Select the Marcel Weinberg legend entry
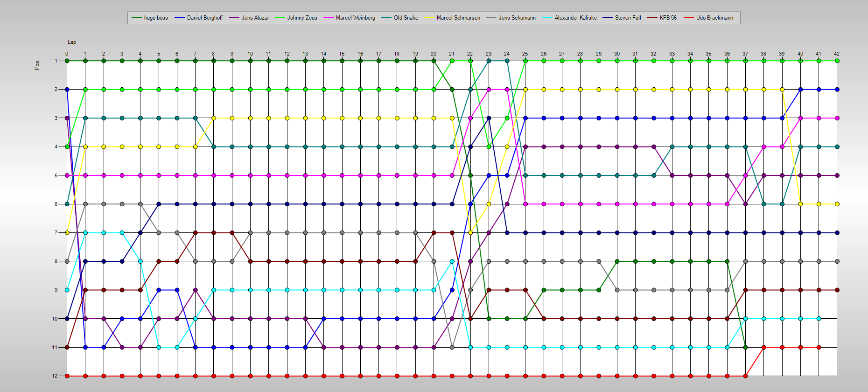 click(349, 18)
